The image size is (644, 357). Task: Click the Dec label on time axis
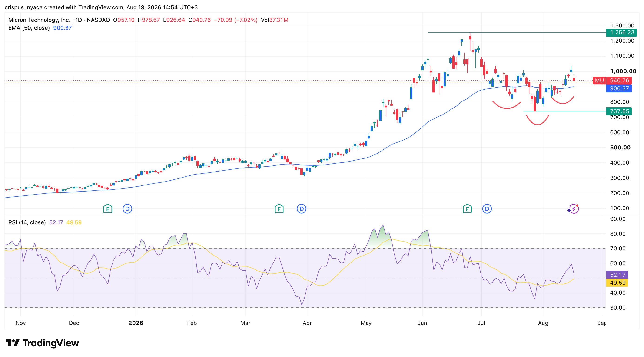click(x=74, y=323)
